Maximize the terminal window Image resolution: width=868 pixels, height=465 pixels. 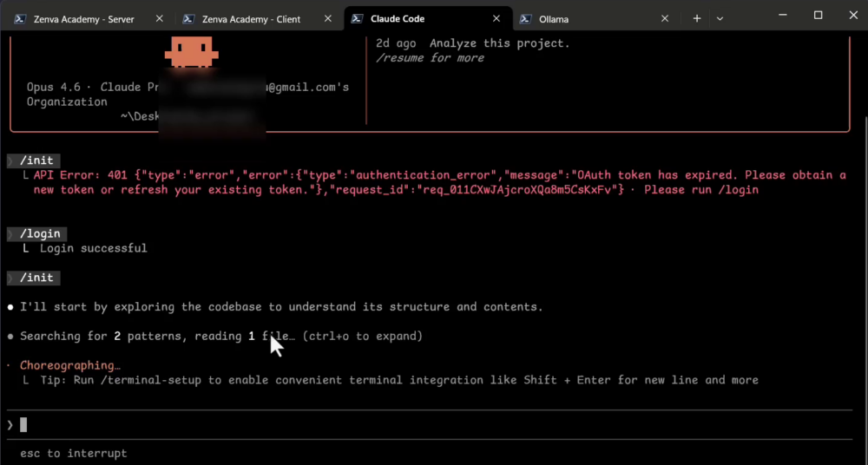pos(819,16)
